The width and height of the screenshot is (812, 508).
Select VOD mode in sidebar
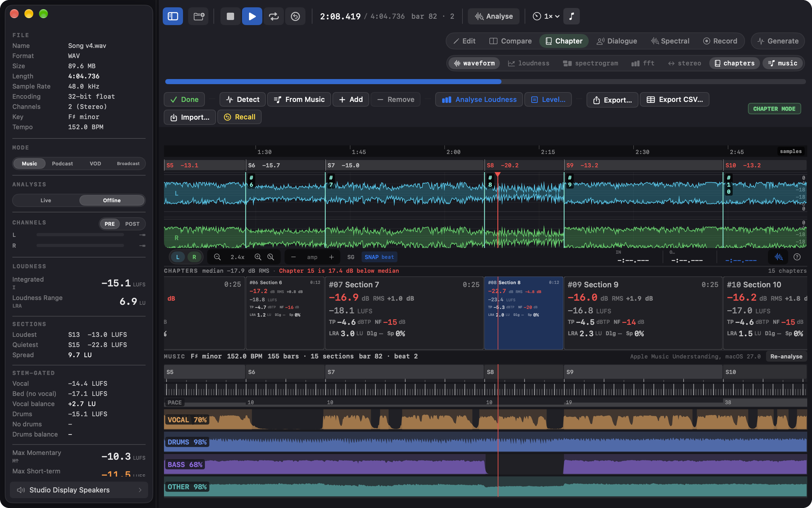point(95,164)
